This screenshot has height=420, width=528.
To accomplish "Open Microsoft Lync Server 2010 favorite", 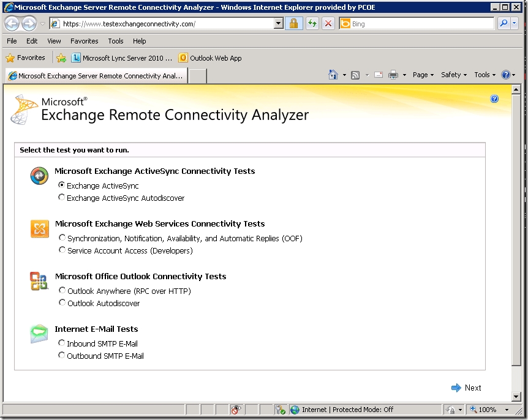I will click(x=121, y=58).
